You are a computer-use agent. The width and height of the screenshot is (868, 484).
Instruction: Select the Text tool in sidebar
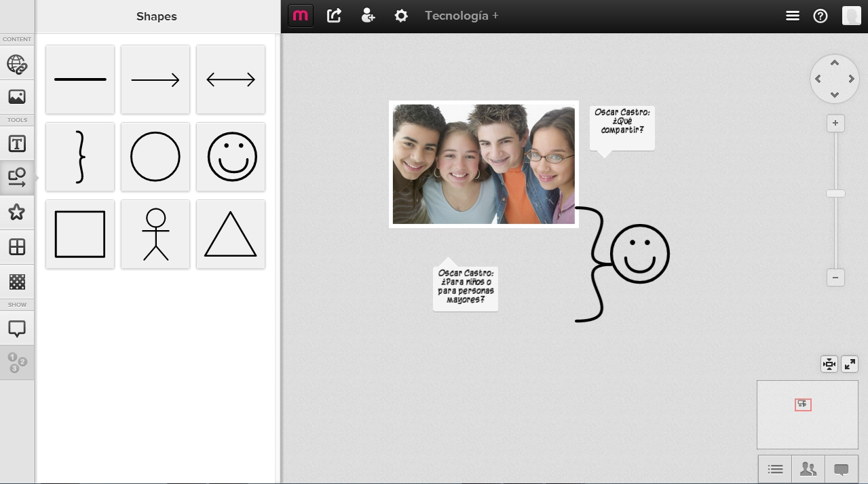(17, 144)
